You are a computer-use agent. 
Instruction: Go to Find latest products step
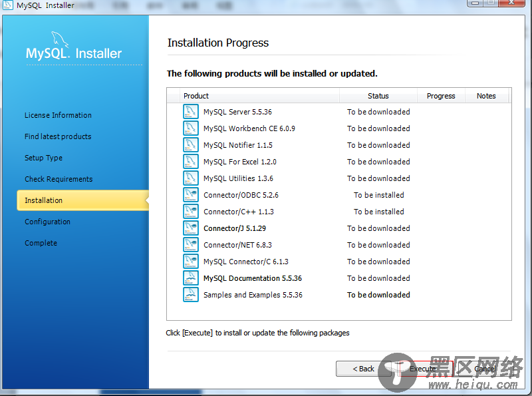[58, 136]
